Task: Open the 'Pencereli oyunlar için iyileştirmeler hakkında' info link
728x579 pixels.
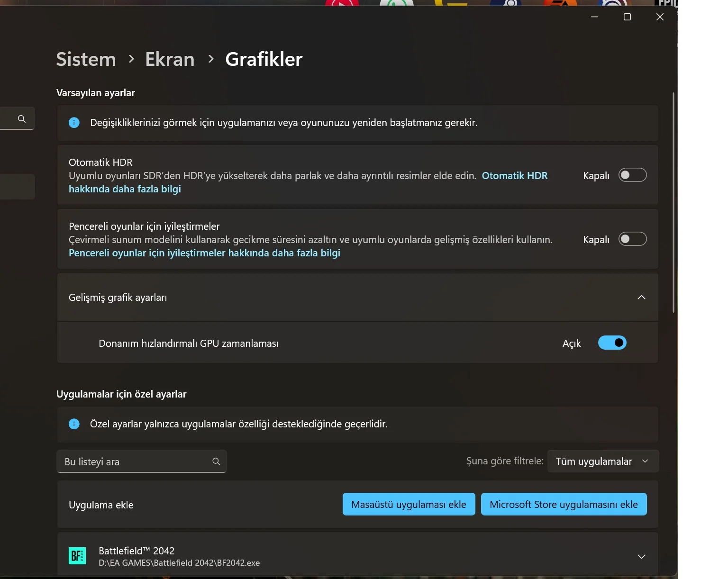Action: (204, 253)
